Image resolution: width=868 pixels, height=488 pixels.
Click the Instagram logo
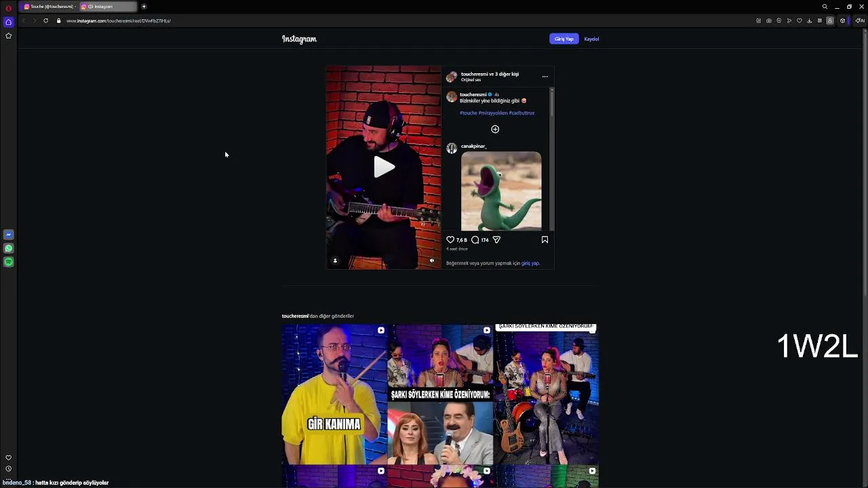(299, 39)
